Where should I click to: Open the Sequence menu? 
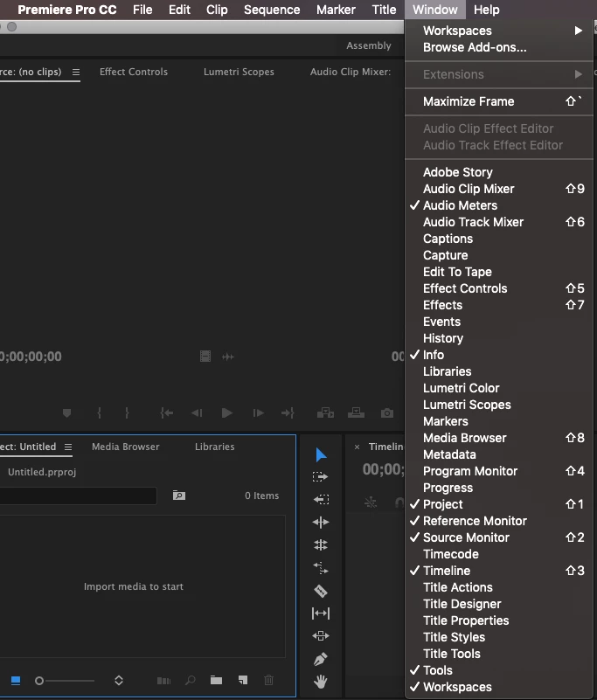pos(272,10)
